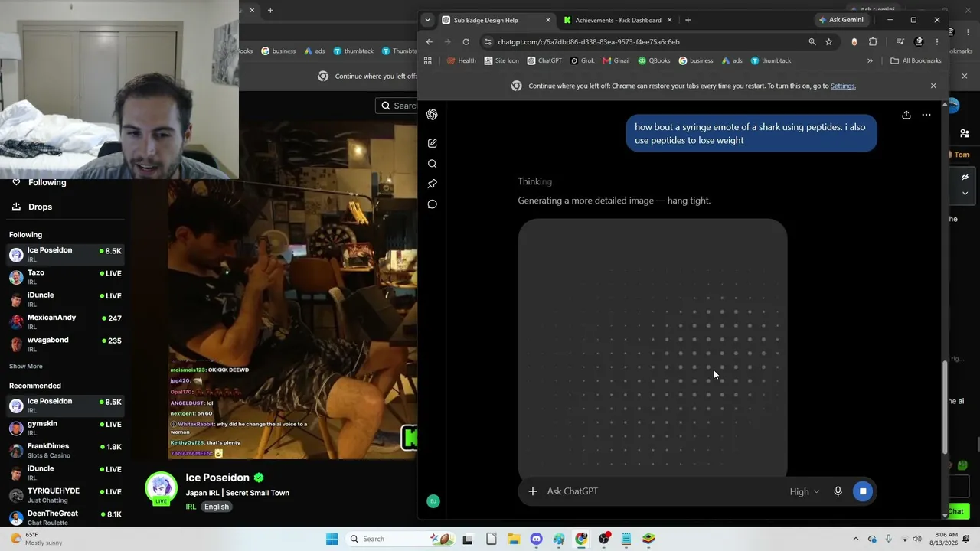Open a new tab in the ChatGPT window
This screenshot has width=980, height=551.
point(688,20)
